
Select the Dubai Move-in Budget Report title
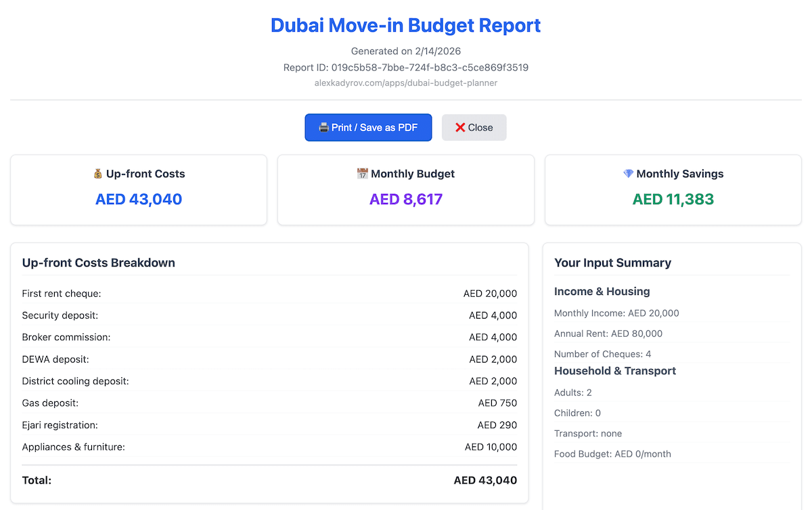(406, 26)
